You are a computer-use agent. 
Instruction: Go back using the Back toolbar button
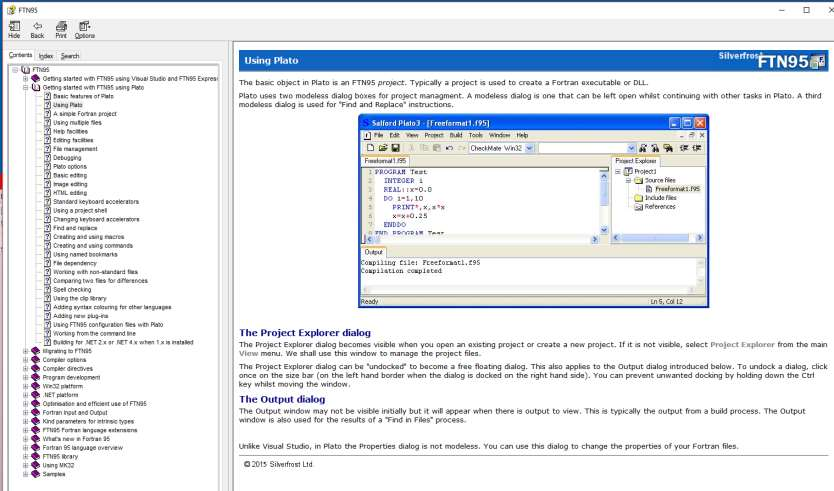click(37, 30)
